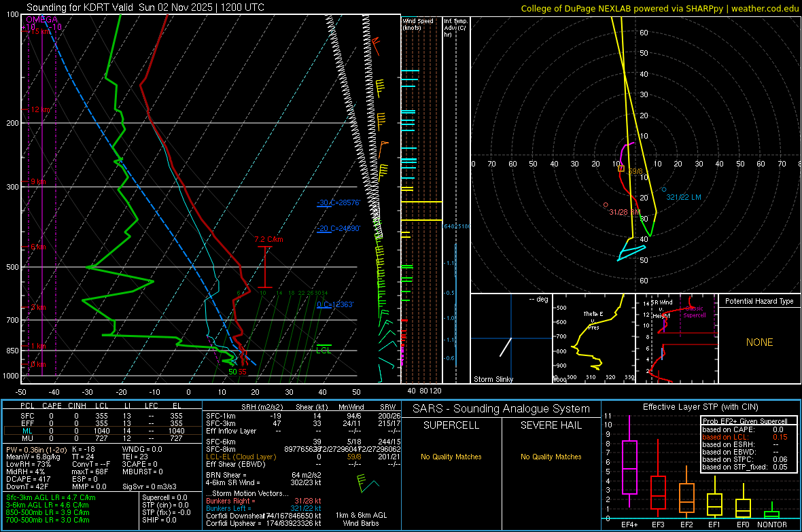Image resolution: width=802 pixels, height=532 pixels.
Task: Select the '15 km' height marker
Action: (x=40, y=31)
